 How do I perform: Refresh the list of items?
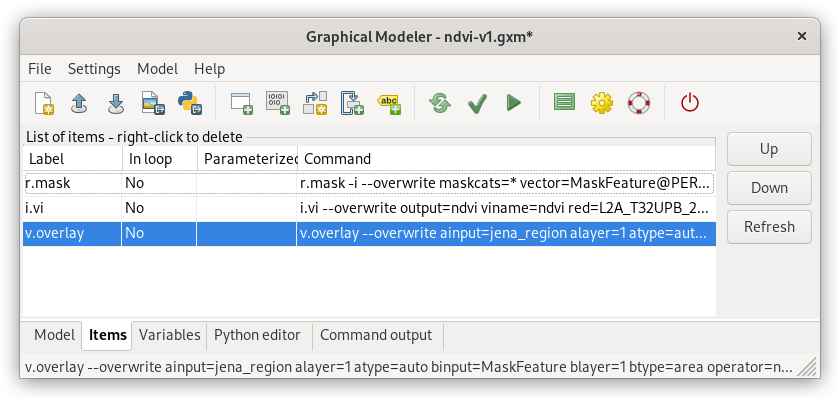pos(769,227)
